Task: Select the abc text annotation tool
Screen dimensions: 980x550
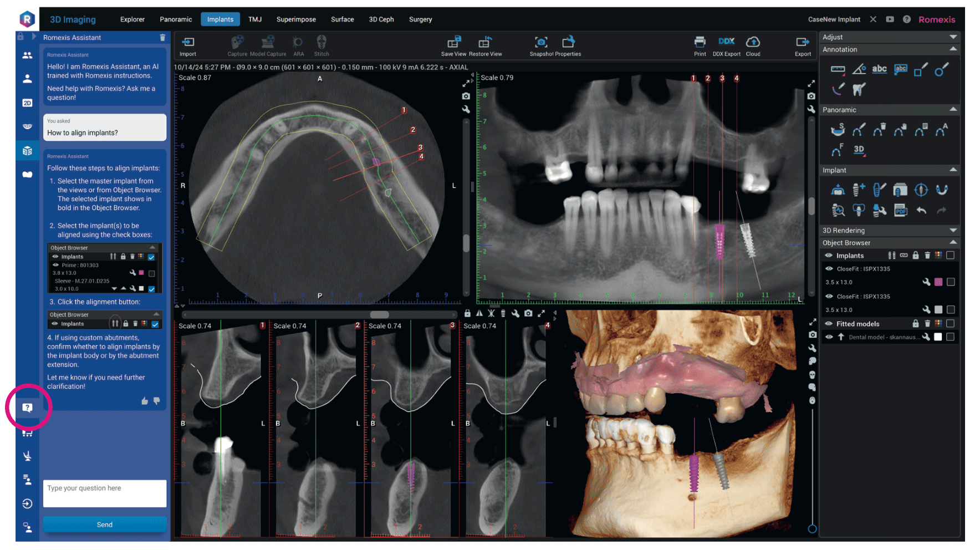Action: [x=879, y=69]
